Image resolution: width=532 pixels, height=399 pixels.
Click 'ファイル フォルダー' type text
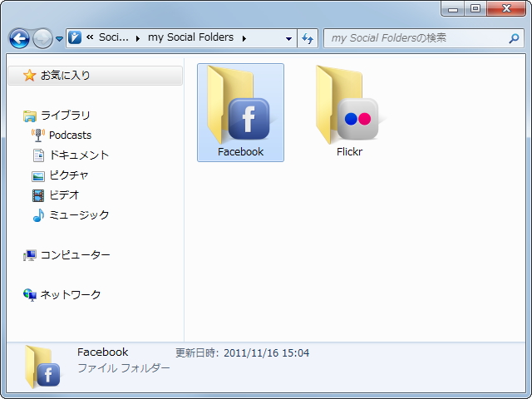point(124,368)
